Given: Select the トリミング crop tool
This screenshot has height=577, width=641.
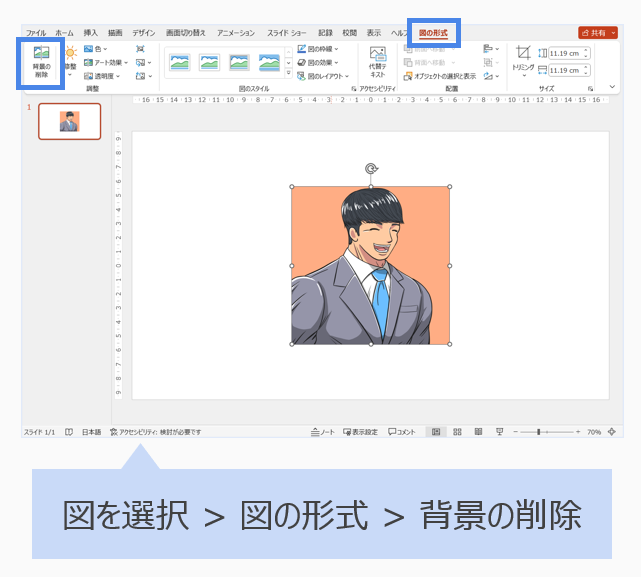Looking at the screenshot, I should click(523, 60).
